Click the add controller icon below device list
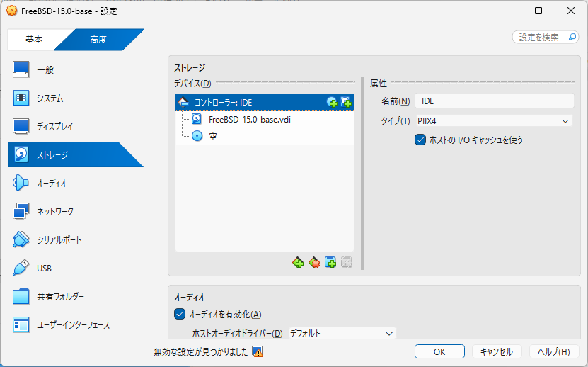Screen dimensions: 588x367 click(298, 262)
